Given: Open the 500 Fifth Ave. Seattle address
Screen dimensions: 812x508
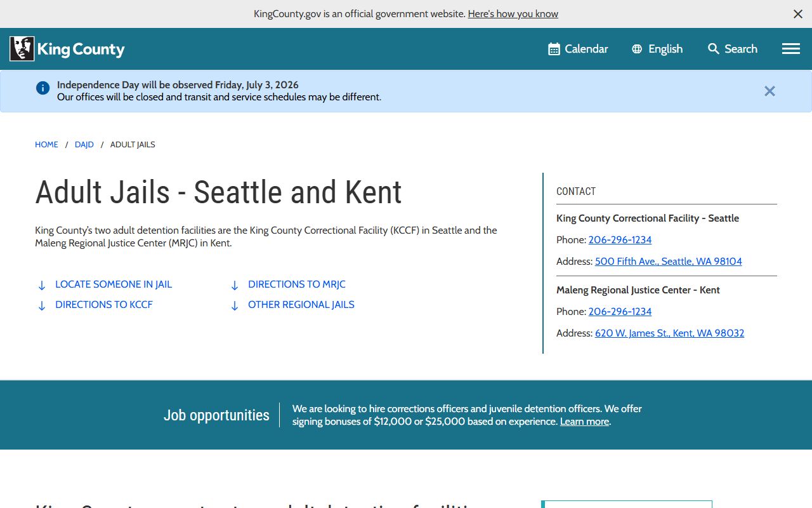Looking at the screenshot, I should click(x=669, y=262).
